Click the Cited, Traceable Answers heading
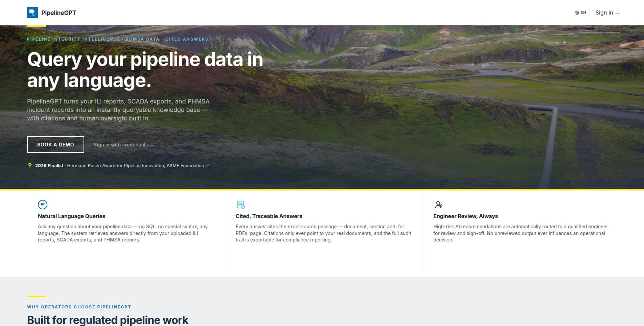 (x=269, y=216)
